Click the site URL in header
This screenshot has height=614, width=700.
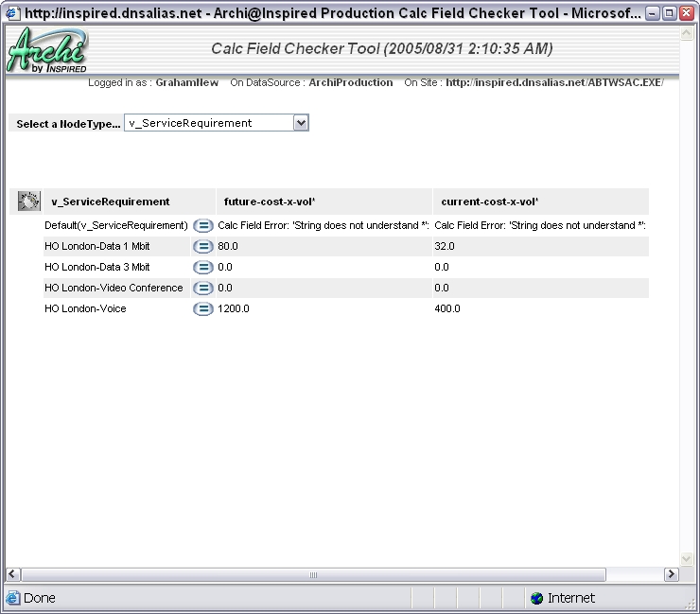tap(554, 83)
